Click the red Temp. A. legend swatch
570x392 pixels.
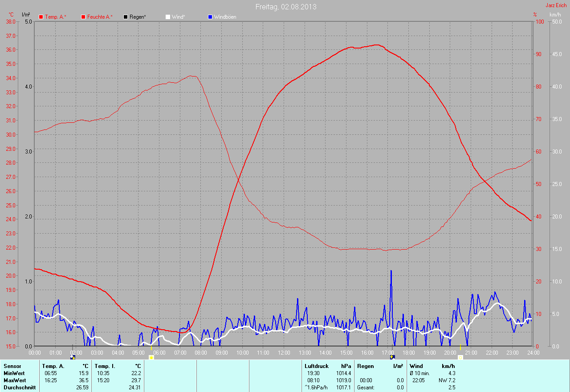(x=41, y=17)
